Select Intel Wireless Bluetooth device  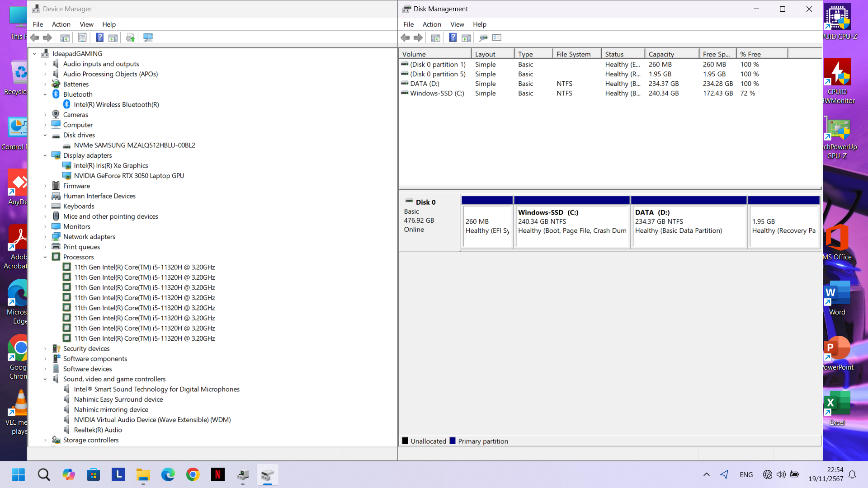pos(116,104)
